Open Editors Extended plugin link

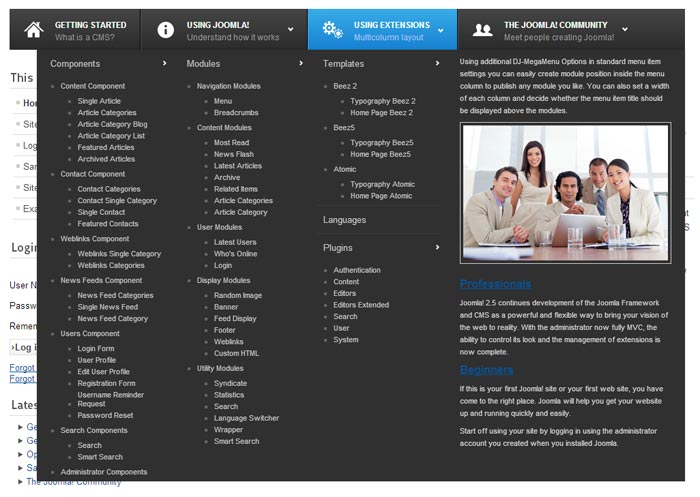click(361, 305)
